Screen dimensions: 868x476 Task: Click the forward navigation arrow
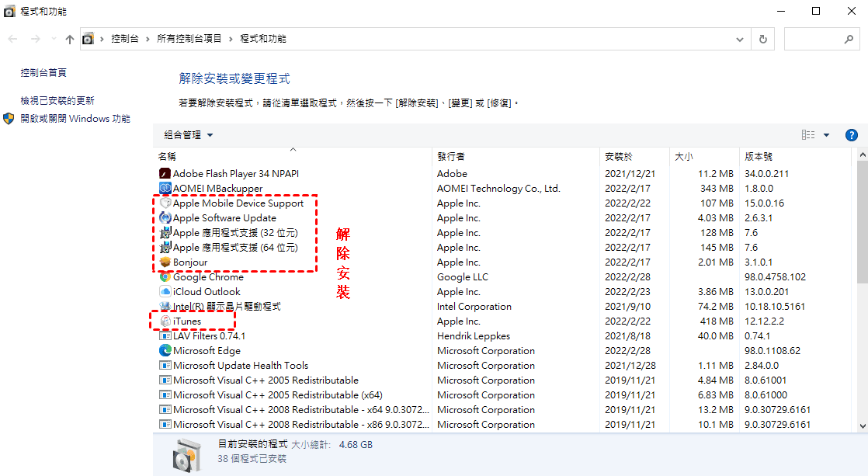36,39
